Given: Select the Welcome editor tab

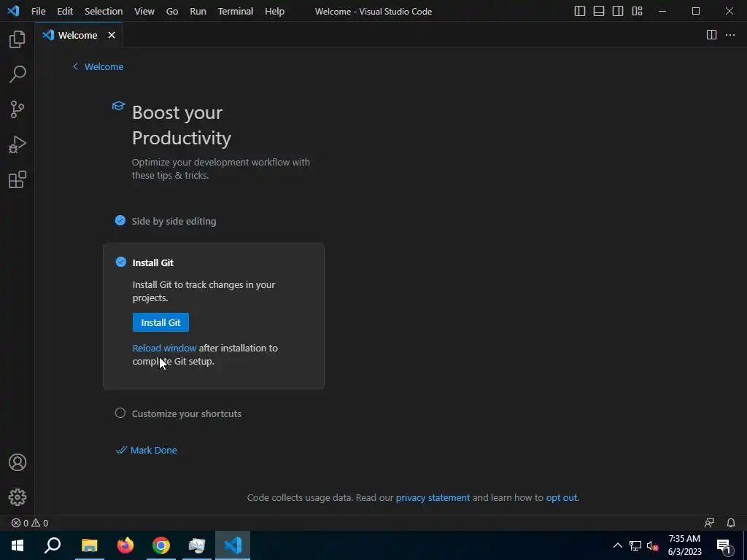Looking at the screenshot, I should click(x=78, y=35).
